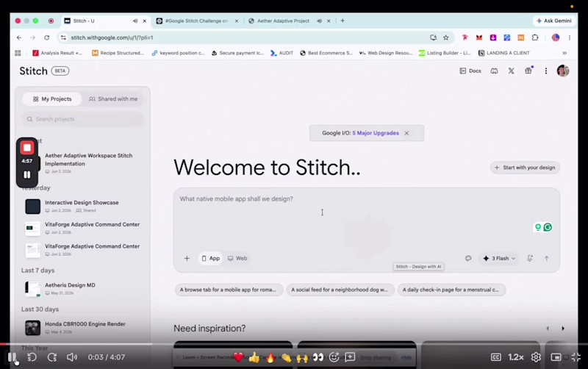Choose the social feed neighborhood dog suggestion
The image size is (588, 369).
pos(340,290)
